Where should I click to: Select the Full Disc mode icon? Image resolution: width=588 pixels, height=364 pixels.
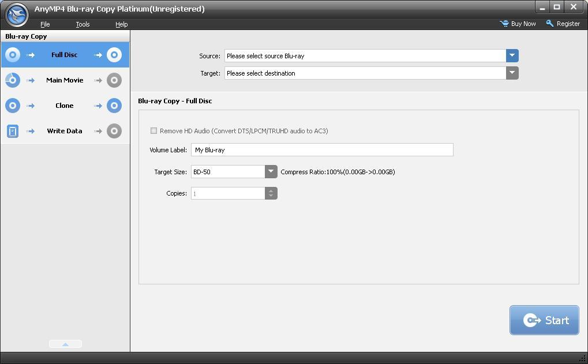tap(12, 54)
